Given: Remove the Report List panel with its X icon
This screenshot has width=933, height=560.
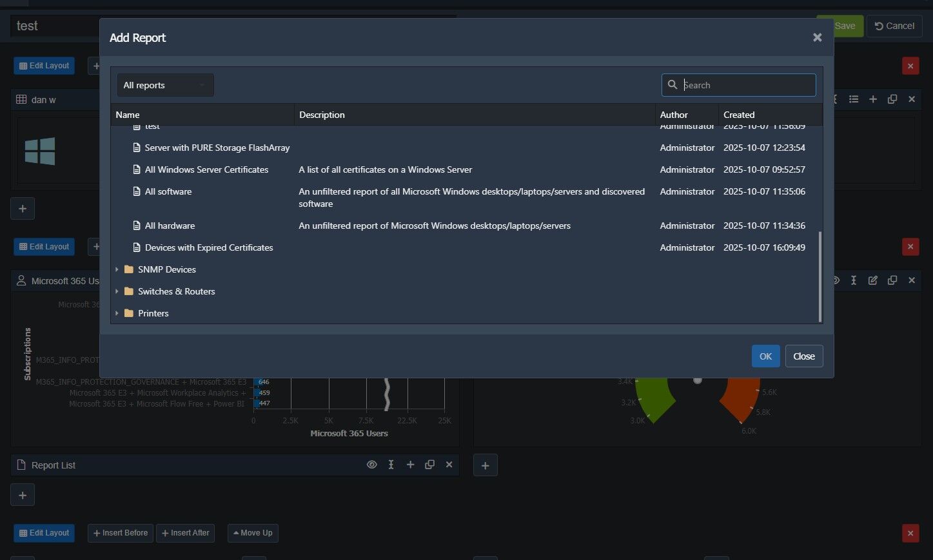Looking at the screenshot, I should (x=449, y=465).
